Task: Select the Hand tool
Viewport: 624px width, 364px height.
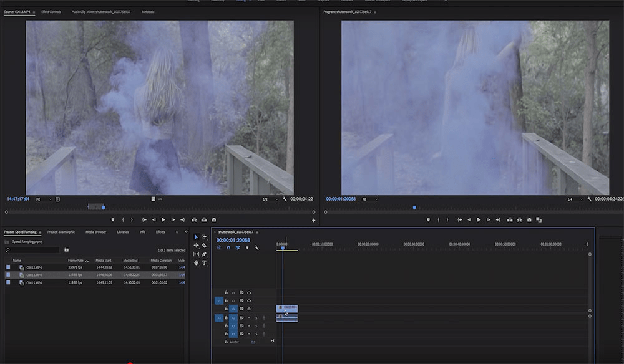Action: (x=197, y=263)
